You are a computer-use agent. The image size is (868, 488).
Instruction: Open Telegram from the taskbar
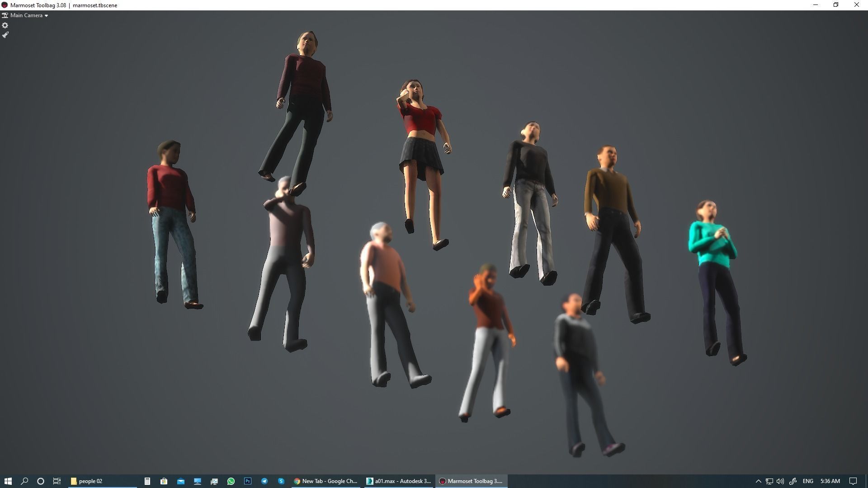[264, 481]
